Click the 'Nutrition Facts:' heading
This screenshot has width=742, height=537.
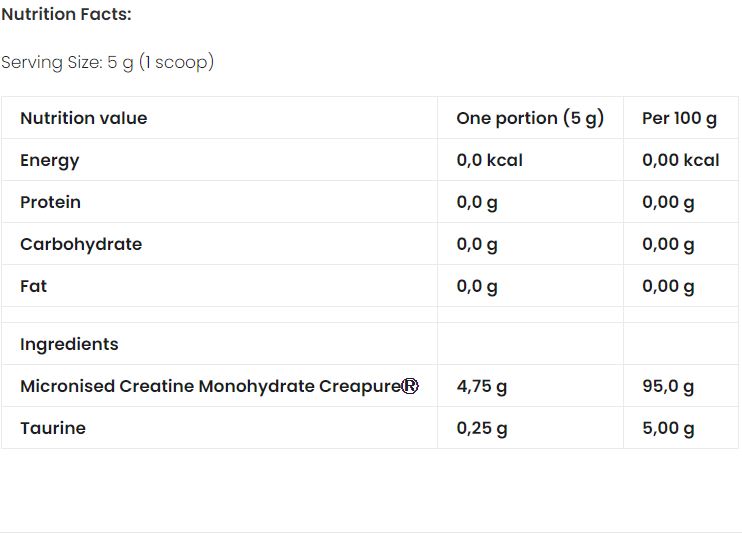pyautogui.click(x=66, y=15)
